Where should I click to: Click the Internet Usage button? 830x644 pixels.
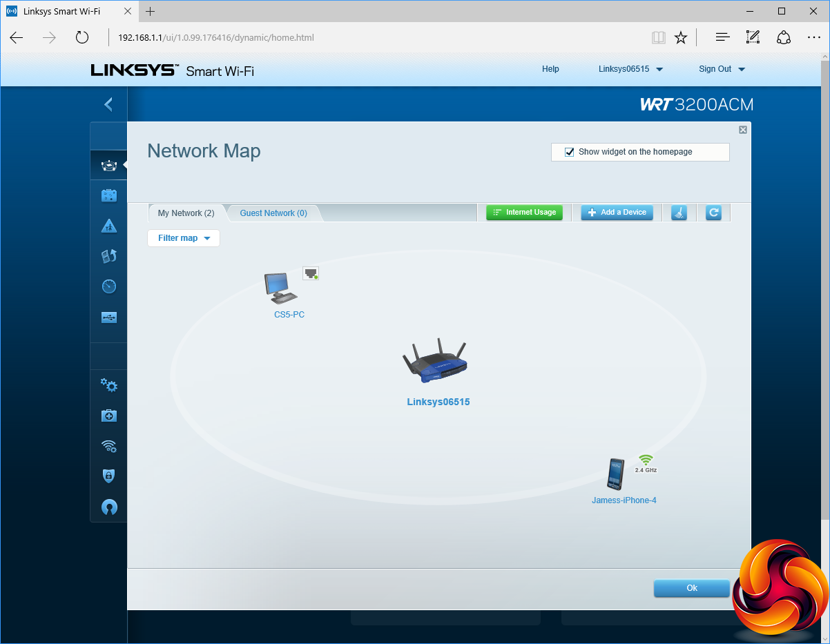coord(524,213)
